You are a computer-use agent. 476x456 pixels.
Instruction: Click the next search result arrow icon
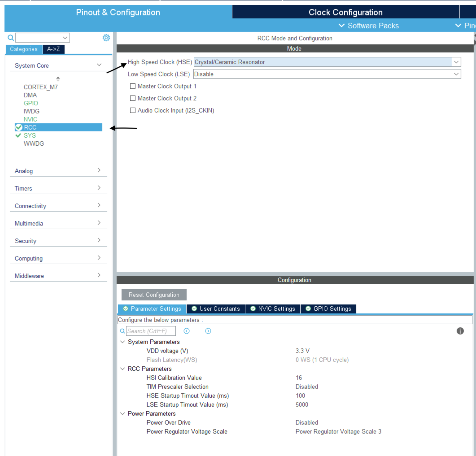(x=208, y=331)
